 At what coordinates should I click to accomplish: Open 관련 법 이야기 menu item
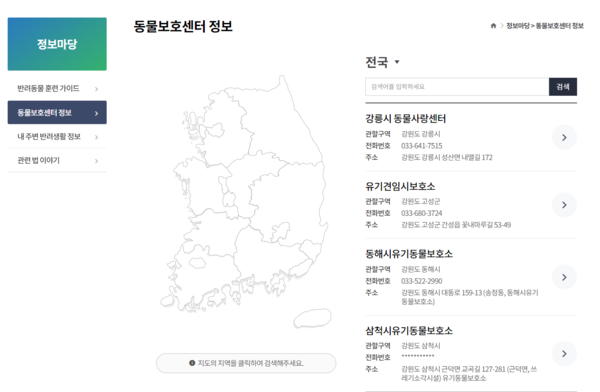[x=57, y=160]
